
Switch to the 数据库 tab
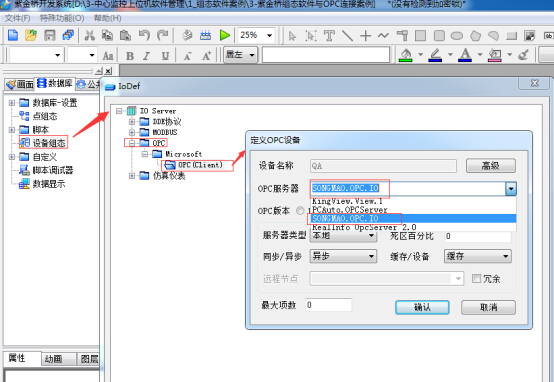point(54,84)
